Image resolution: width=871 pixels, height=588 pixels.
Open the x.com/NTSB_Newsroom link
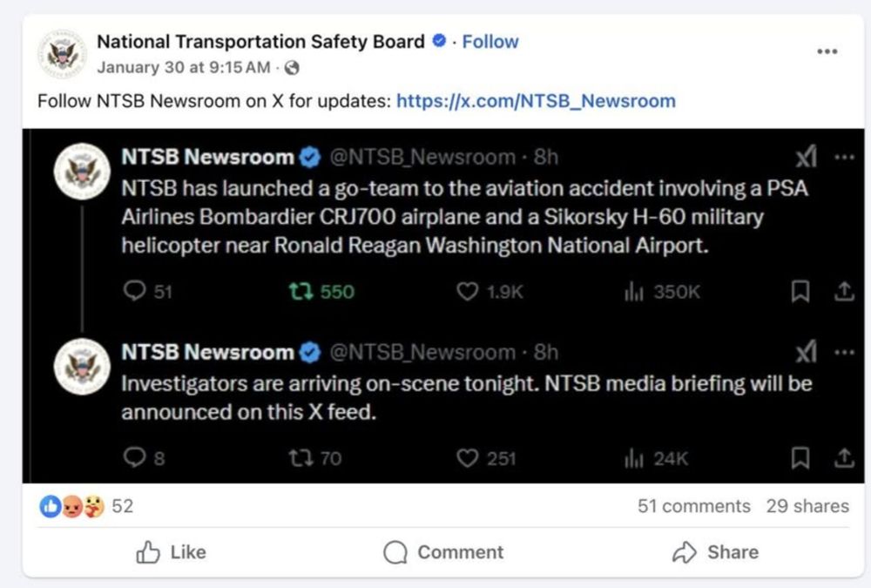(x=536, y=100)
